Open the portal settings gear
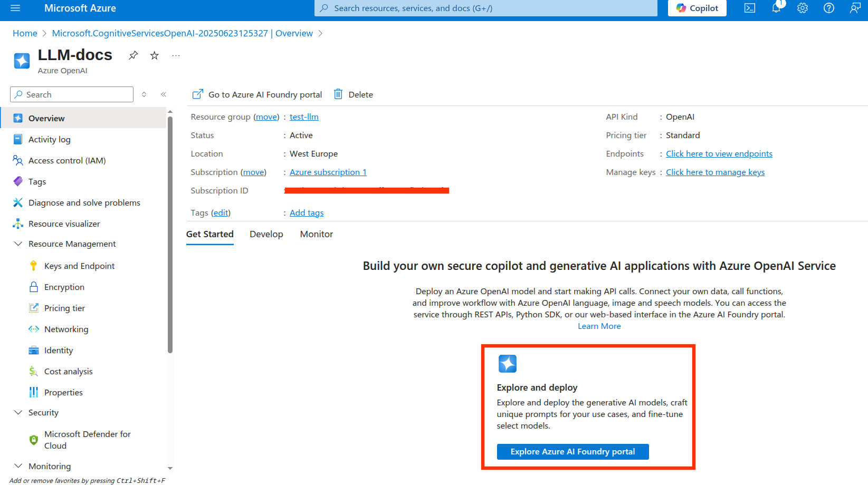The height and width of the screenshot is (485, 868). tap(803, 8)
